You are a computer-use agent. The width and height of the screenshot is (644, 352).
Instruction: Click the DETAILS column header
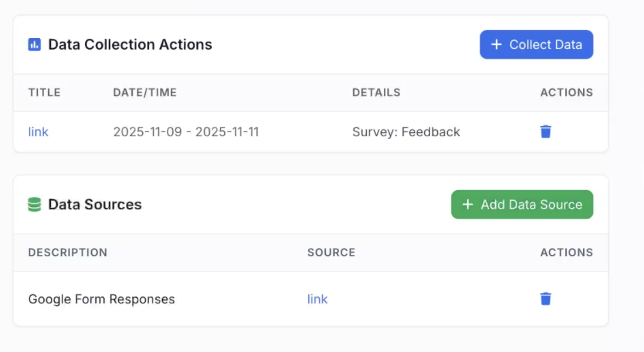(x=376, y=93)
